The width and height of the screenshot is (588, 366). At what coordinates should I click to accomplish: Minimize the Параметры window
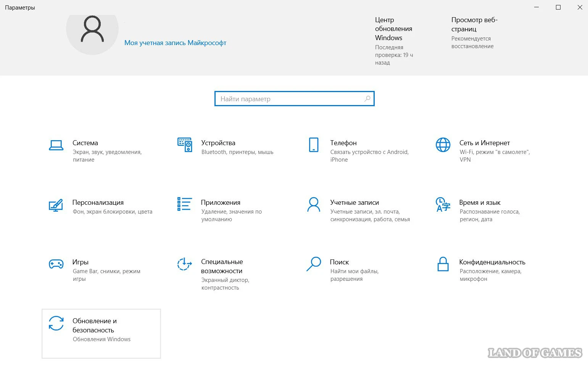click(536, 7)
